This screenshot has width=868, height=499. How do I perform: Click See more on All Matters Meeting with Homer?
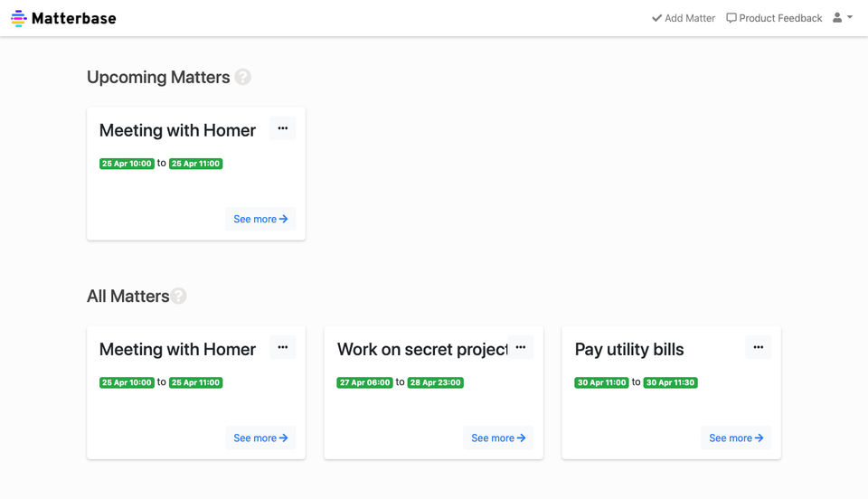[x=260, y=438]
